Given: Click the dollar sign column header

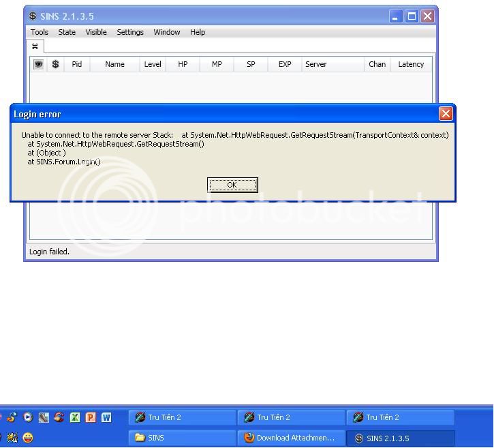Looking at the screenshot, I should (55, 64).
